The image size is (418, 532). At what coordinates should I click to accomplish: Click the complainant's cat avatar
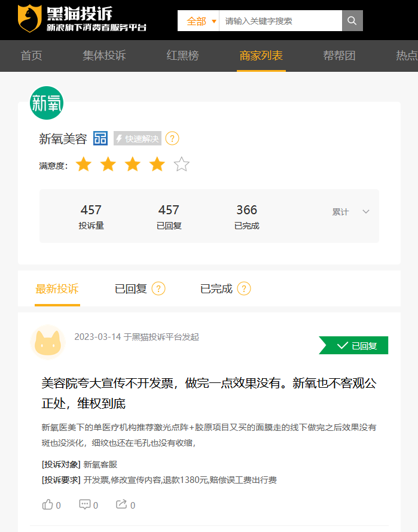click(48, 342)
